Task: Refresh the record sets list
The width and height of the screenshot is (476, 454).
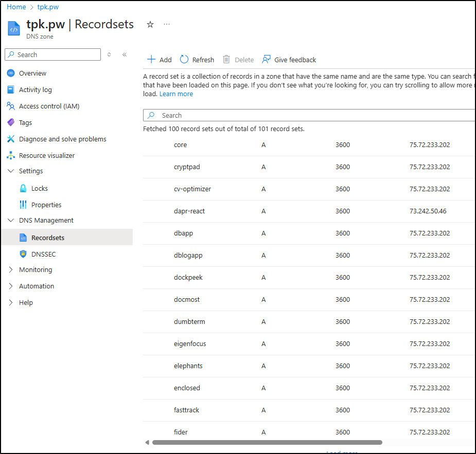Action: tap(197, 60)
